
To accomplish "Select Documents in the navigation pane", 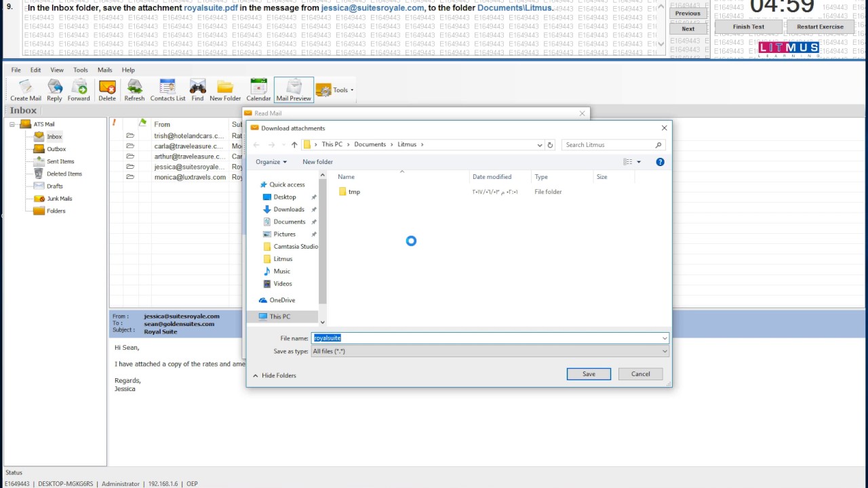I will [290, 222].
